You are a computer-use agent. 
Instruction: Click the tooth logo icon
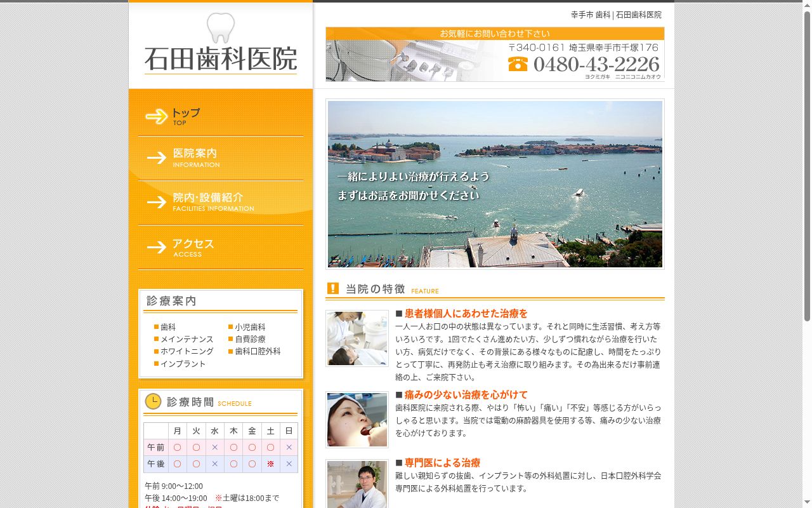click(221, 28)
